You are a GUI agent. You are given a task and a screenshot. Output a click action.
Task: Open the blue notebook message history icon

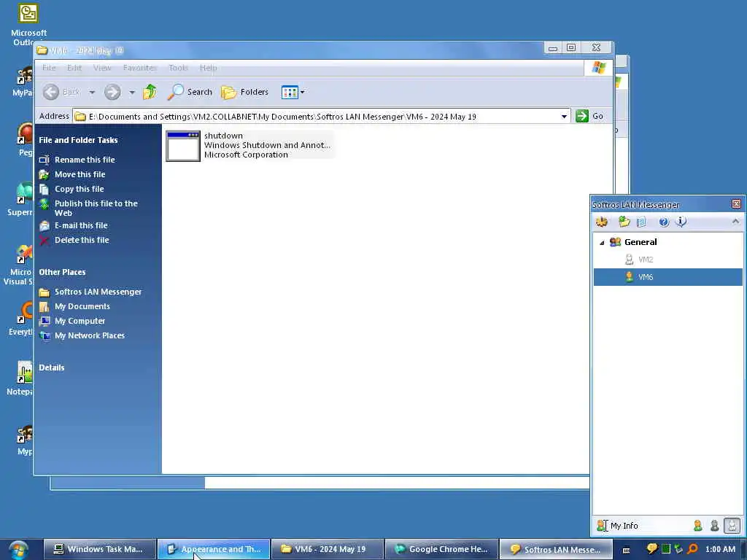pyautogui.click(x=641, y=222)
